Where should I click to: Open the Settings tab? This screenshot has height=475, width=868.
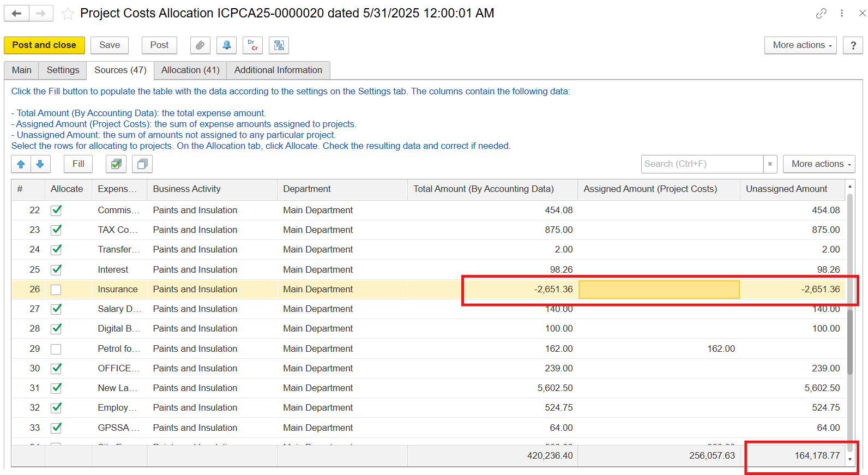pyautogui.click(x=63, y=70)
